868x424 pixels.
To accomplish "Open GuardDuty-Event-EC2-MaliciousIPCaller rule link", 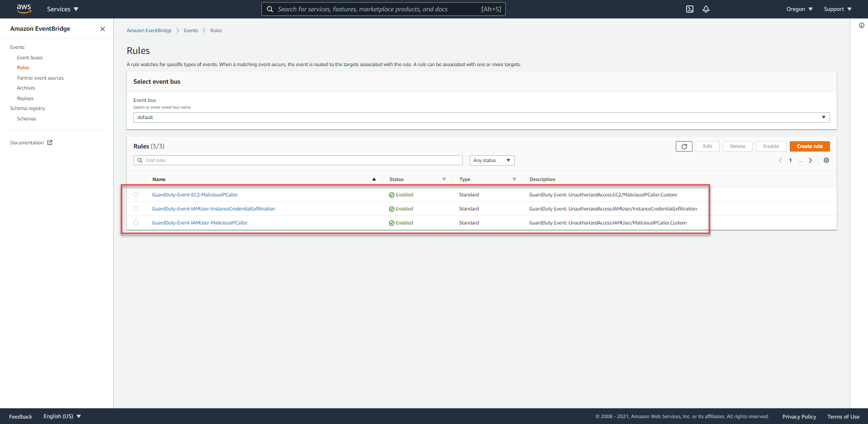I will pyautogui.click(x=195, y=195).
